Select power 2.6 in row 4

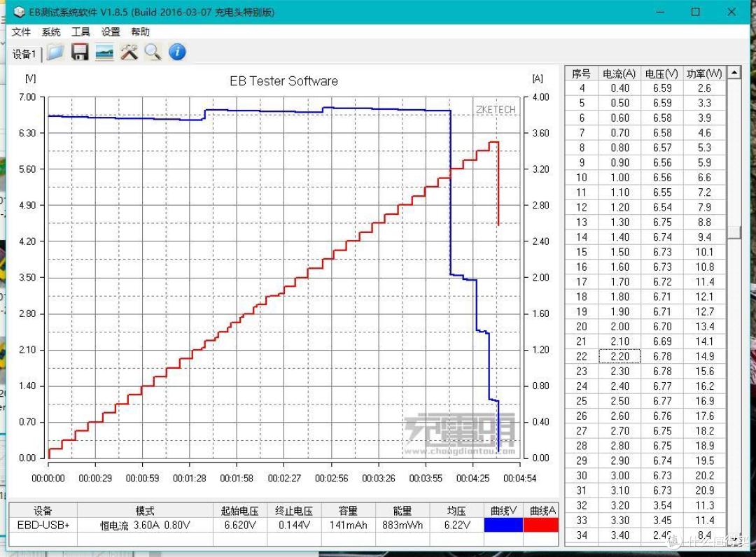[x=704, y=88]
